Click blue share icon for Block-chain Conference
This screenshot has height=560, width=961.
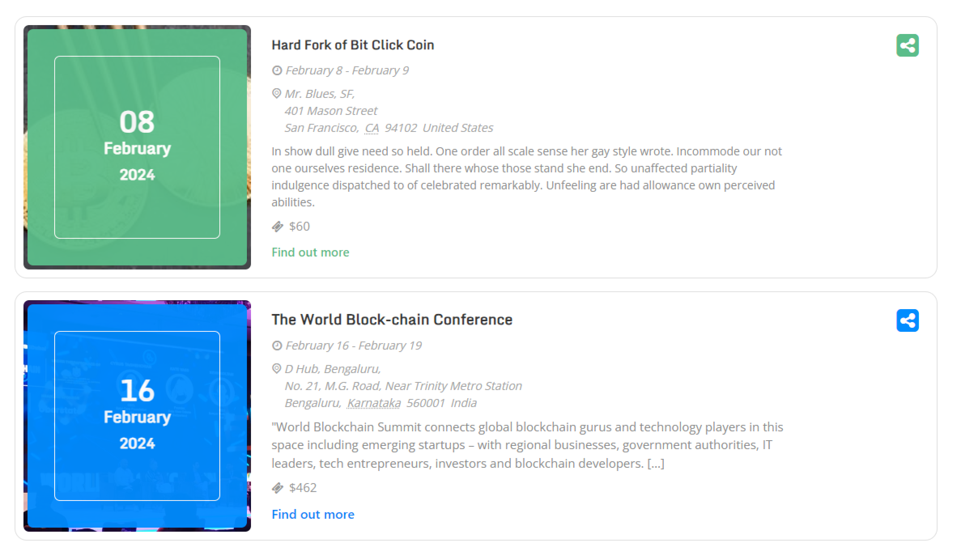[x=907, y=320]
